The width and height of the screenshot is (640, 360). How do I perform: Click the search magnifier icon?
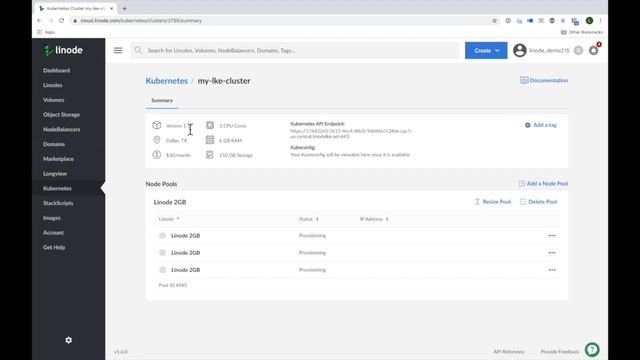(138, 50)
